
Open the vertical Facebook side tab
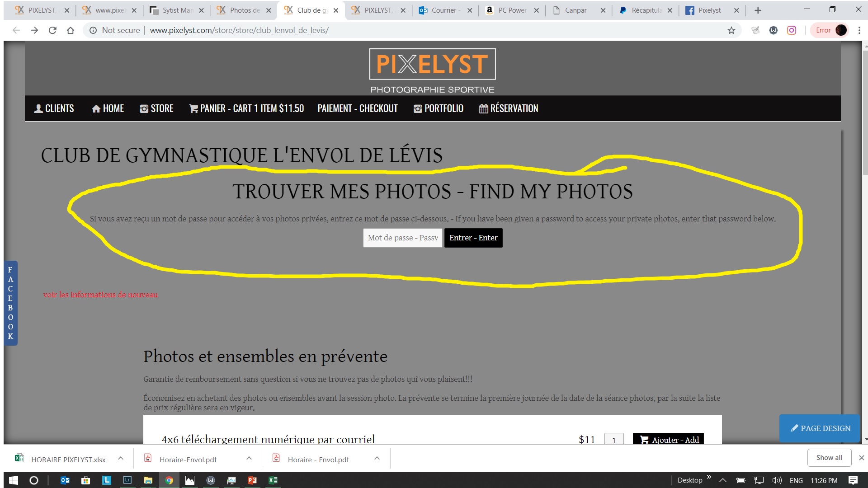(x=10, y=303)
